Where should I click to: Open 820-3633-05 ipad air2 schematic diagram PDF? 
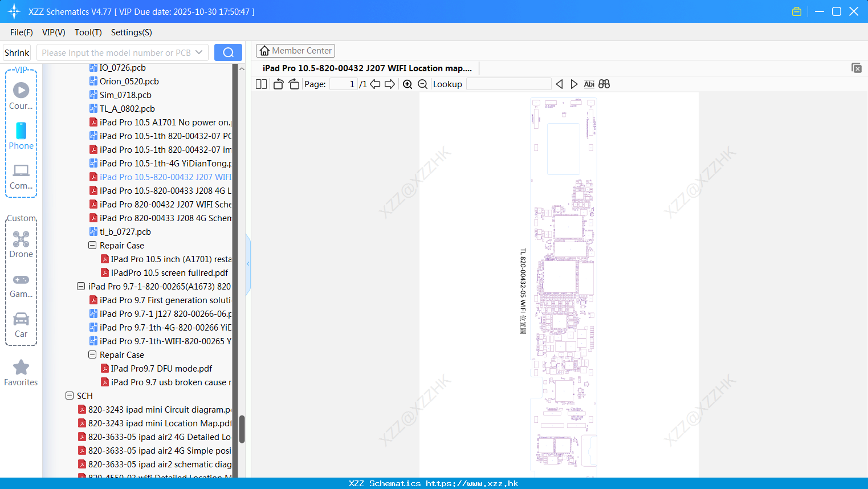154,464
